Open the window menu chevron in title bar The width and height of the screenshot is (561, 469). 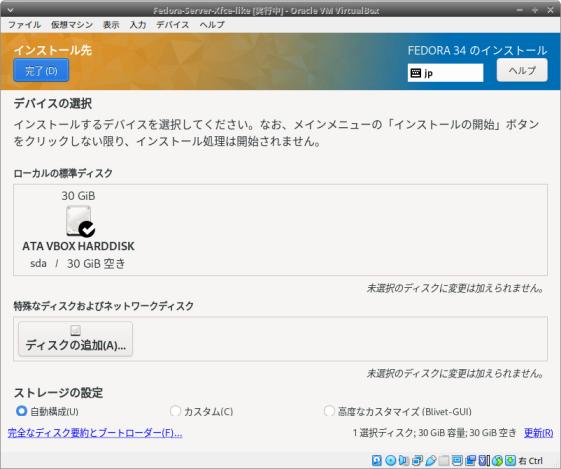point(10,10)
